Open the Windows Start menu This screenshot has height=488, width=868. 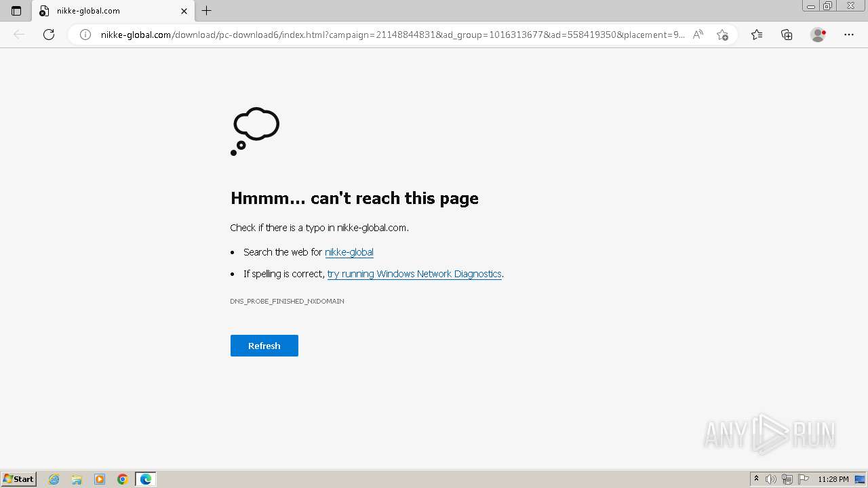[x=19, y=479]
